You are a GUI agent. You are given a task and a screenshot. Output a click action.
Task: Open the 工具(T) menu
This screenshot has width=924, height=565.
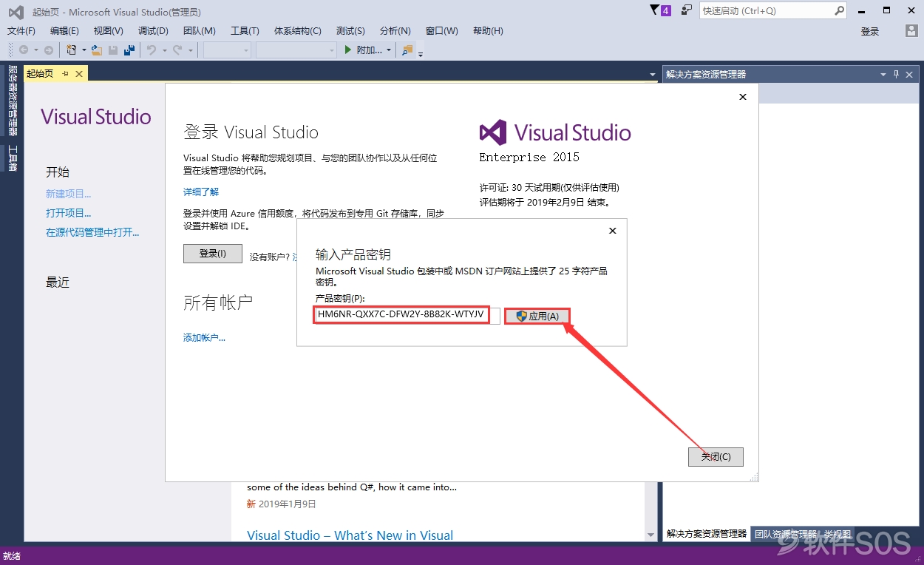point(245,31)
